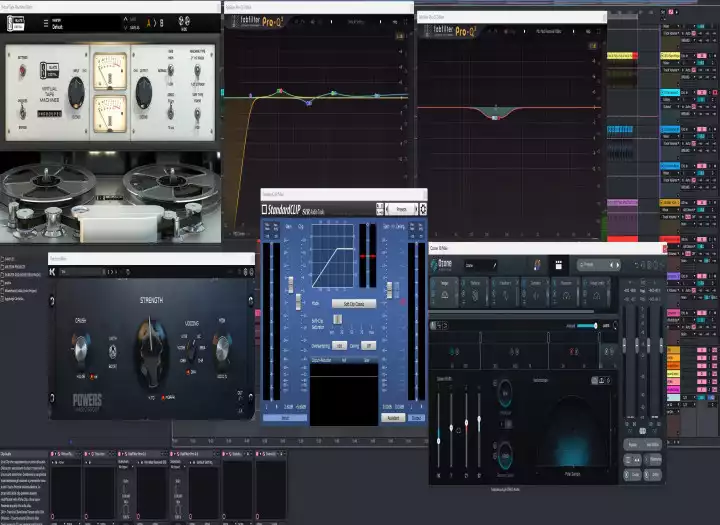Viewport: 720px width, 525px height.
Task: Click the Bully STRENGTH bull knob
Action: pyautogui.click(x=151, y=351)
